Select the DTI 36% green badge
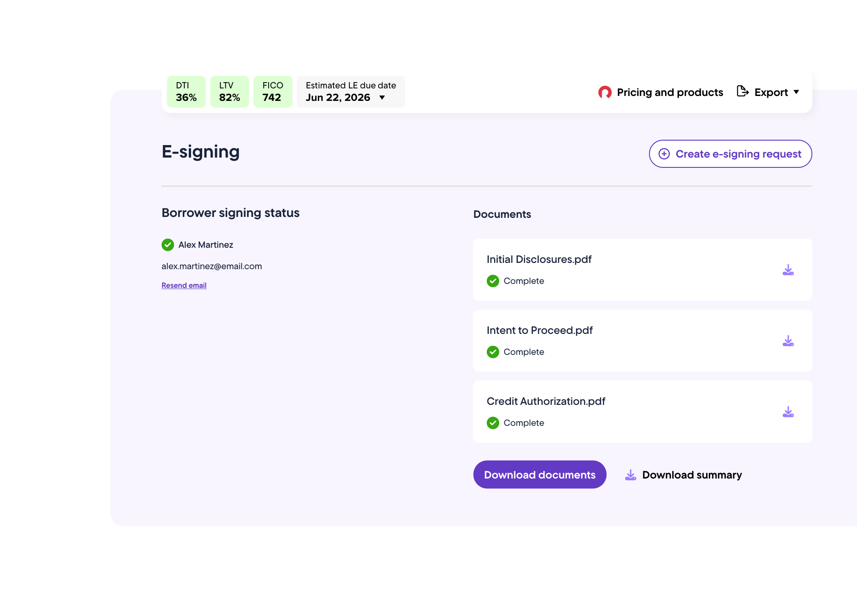 [x=186, y=92]
